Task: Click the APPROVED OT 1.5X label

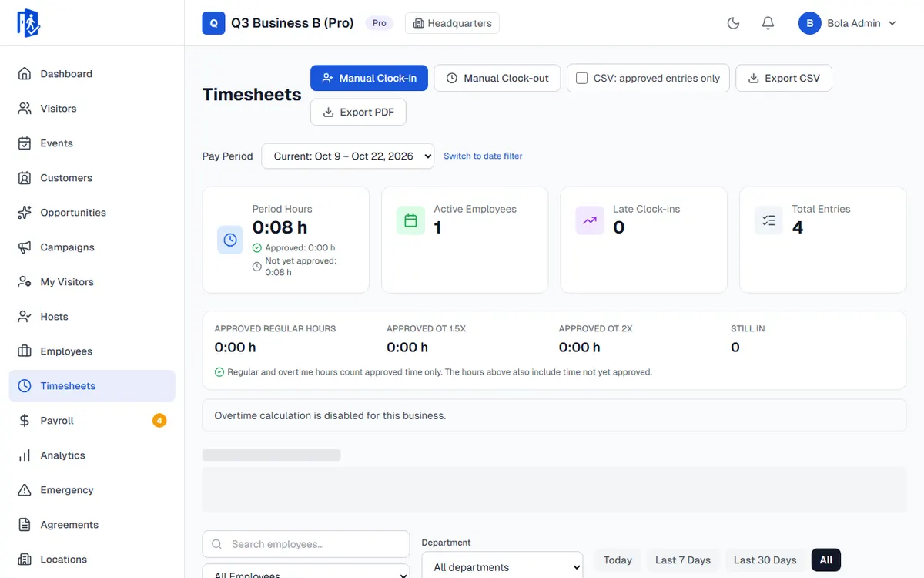Action: (426, 328)
